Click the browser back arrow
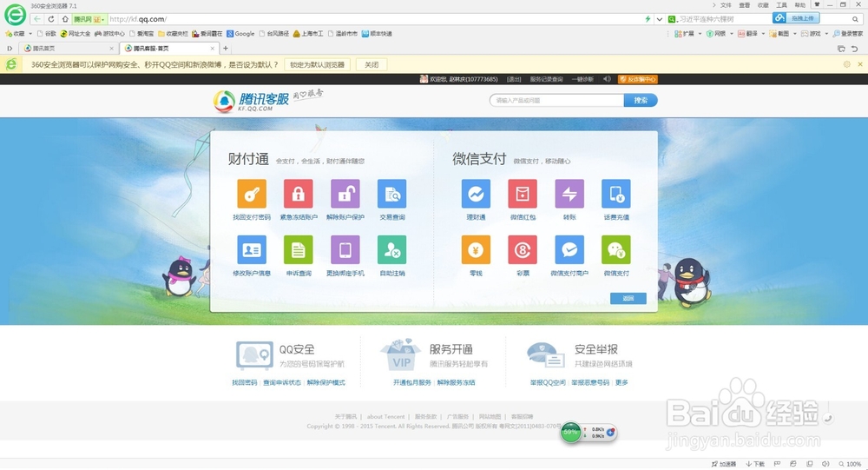 pos(37,19)
